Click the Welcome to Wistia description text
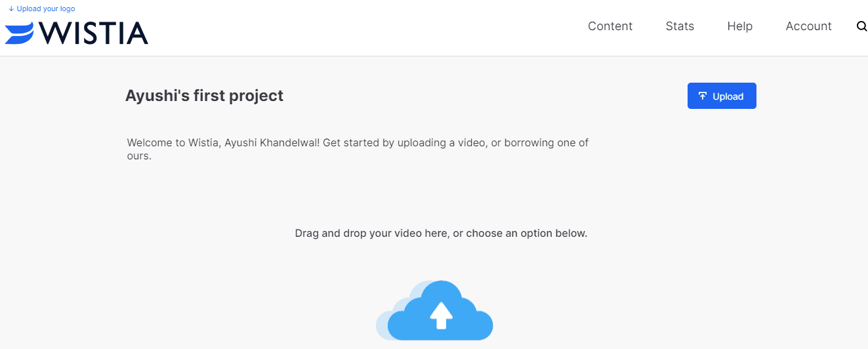 click(358, 150)
